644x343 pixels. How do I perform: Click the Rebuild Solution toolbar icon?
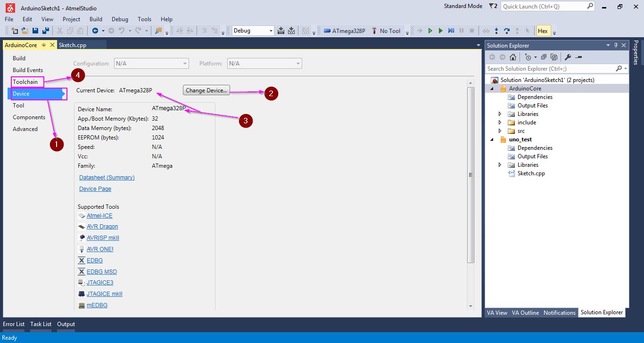pos(292,31)
